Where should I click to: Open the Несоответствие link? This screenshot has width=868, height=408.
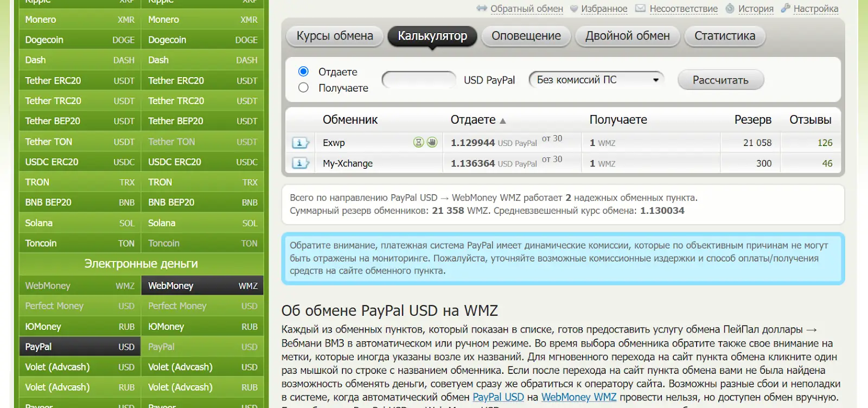684,9
